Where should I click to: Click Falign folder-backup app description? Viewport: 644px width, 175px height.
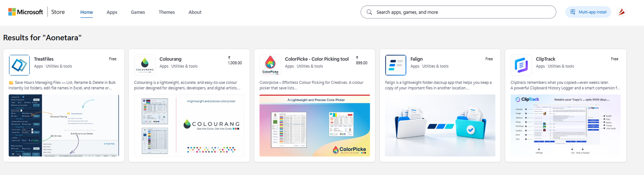pos(438,85)
